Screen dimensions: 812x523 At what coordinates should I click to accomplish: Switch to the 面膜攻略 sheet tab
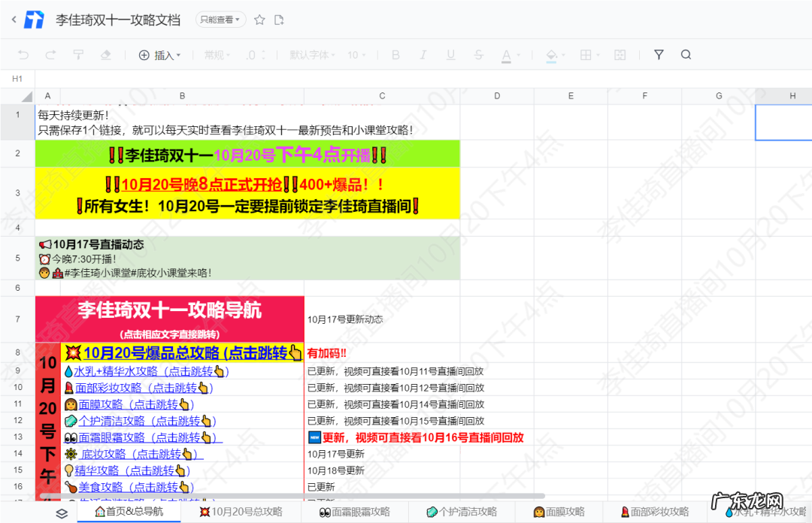[560, 511]
